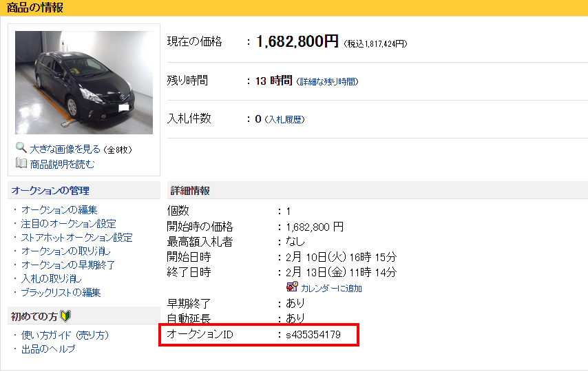Screen dimensions: 588x372
Task: Click the tax-included price 税込1,817,424円
Action: pos(375,44)
